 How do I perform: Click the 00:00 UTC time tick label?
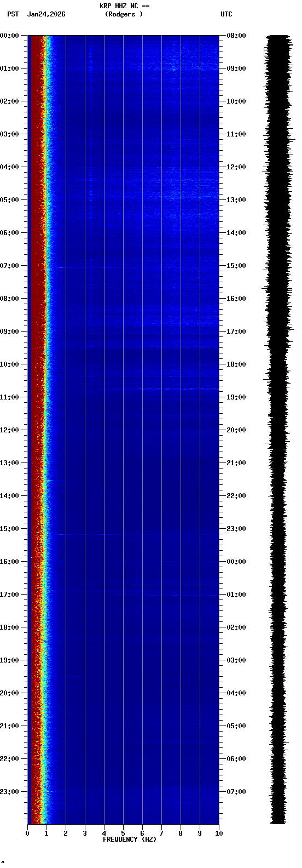tap(236, 562)
